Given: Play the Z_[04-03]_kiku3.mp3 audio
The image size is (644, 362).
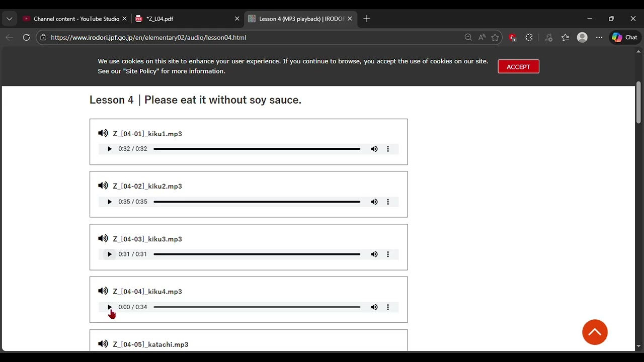Looking at the screenshot, I should [109, 254].
